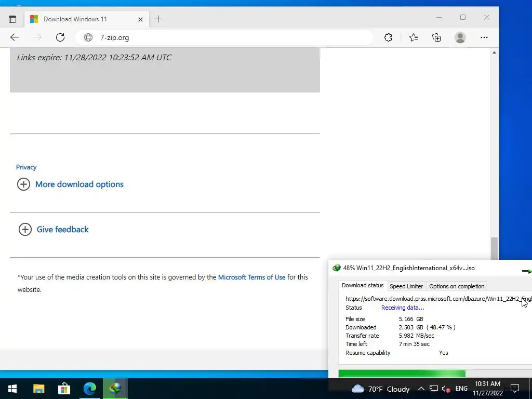Switch to Download status tab
The image size is (532, 399).
click(x=363, y=285)
